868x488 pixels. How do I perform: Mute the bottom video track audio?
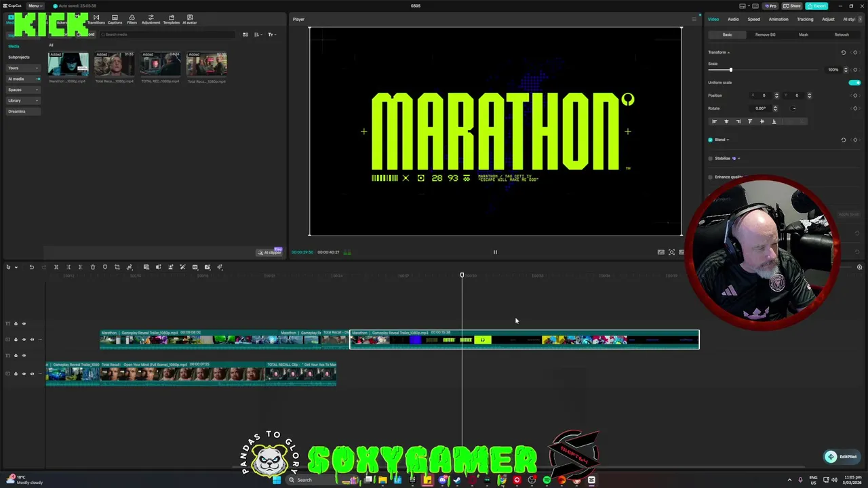click(x=32, y=373)
